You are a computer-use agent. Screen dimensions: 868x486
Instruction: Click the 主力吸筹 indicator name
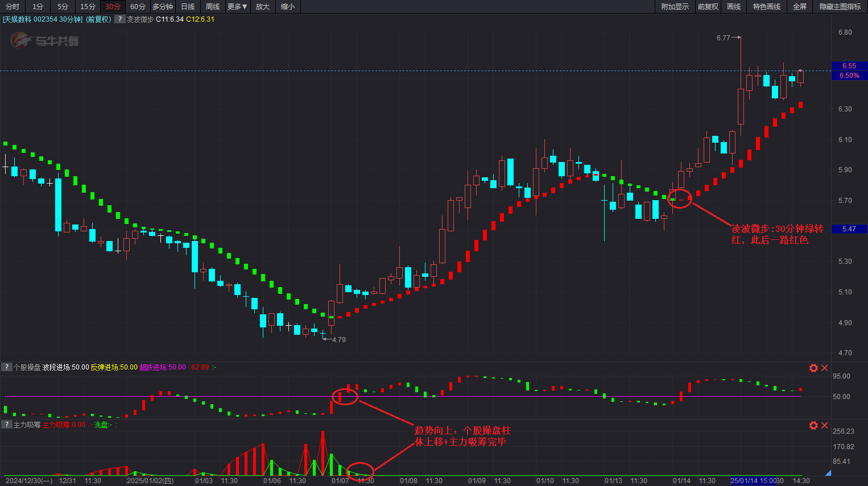tap(27, 425)
